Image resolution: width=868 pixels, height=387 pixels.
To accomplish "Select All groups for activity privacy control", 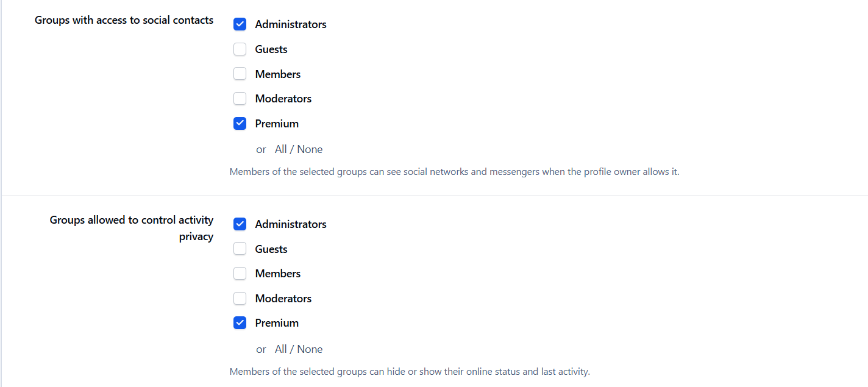I will (x=280, y=349).
